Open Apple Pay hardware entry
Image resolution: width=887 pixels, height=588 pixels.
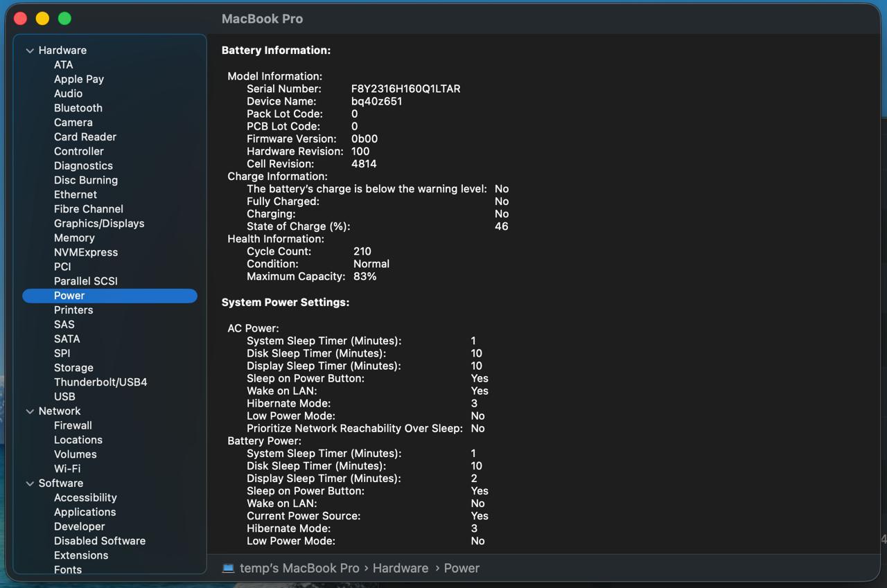79,79
